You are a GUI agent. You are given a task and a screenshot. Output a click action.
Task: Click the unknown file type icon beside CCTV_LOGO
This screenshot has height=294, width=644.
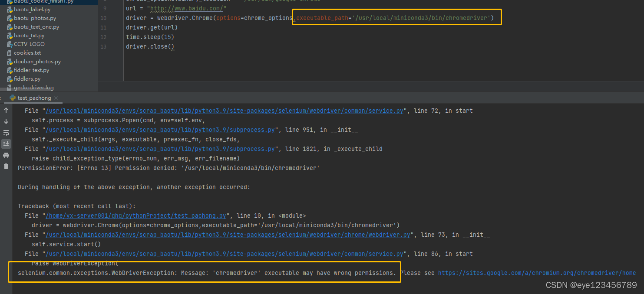click(x=10, y=44)
